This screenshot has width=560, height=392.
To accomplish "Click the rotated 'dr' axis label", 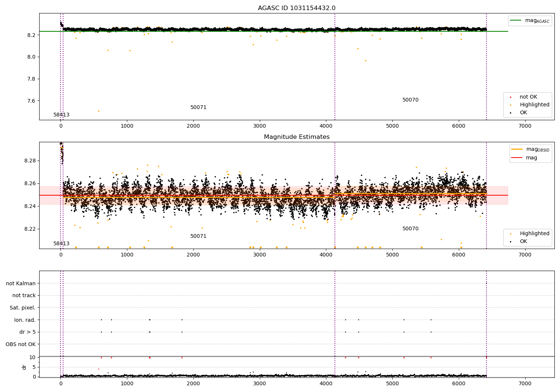I will pos(24,367).
